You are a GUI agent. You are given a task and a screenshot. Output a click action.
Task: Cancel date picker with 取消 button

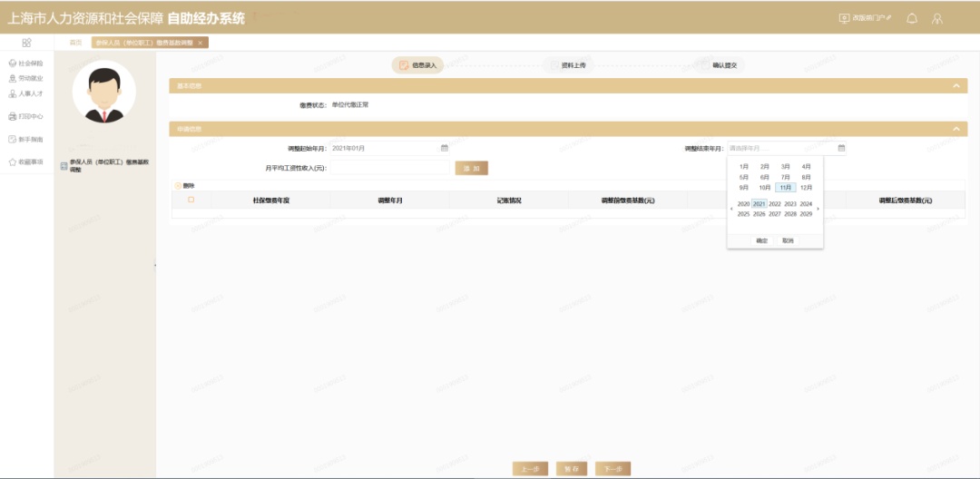788,240
